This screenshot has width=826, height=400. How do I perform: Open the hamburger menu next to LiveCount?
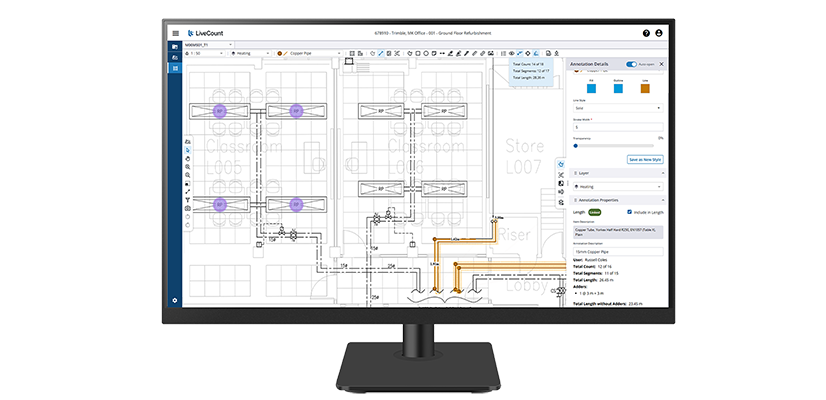(175, 33)
